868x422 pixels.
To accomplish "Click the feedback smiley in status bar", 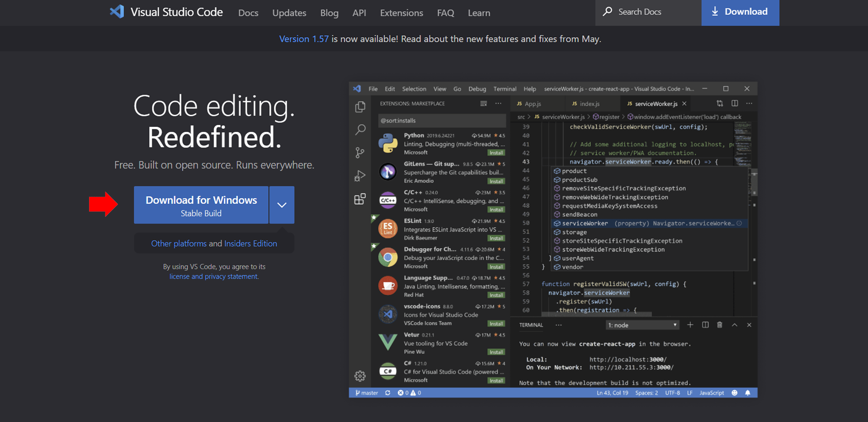I will click(x=735, y=393).
